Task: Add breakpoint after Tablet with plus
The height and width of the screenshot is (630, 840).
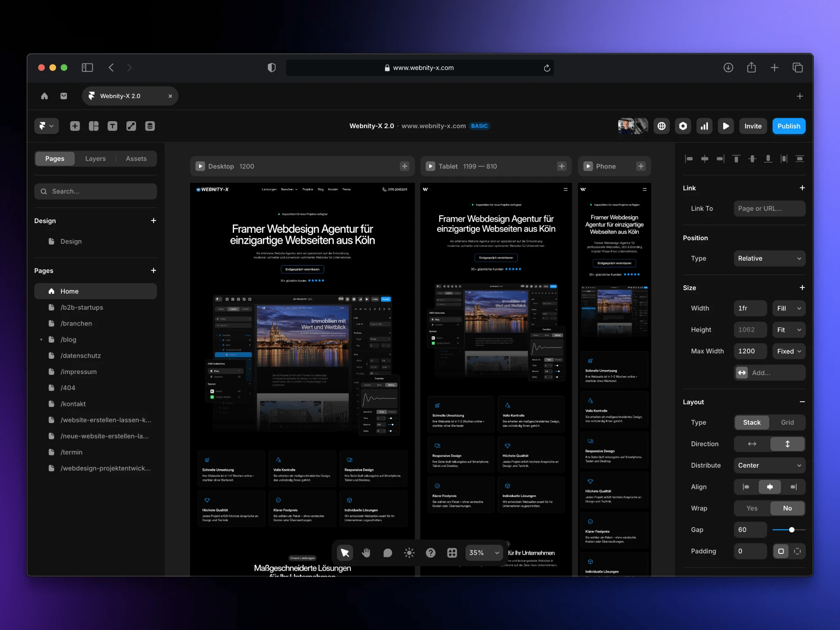Action: point(562,166)
